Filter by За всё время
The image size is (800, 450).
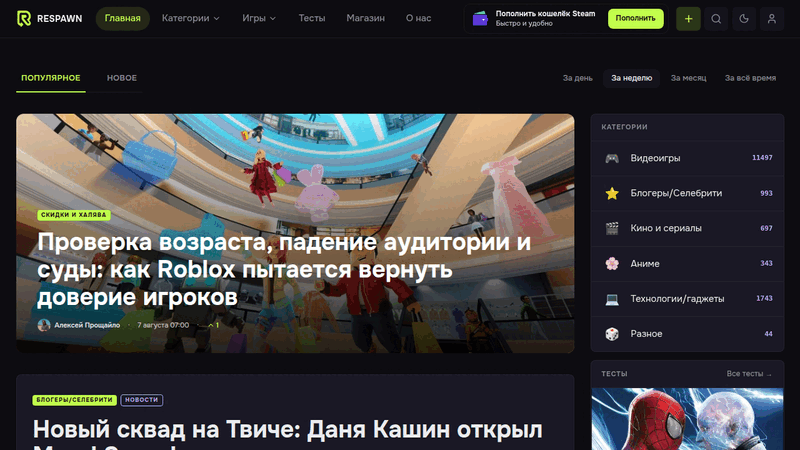750,78
